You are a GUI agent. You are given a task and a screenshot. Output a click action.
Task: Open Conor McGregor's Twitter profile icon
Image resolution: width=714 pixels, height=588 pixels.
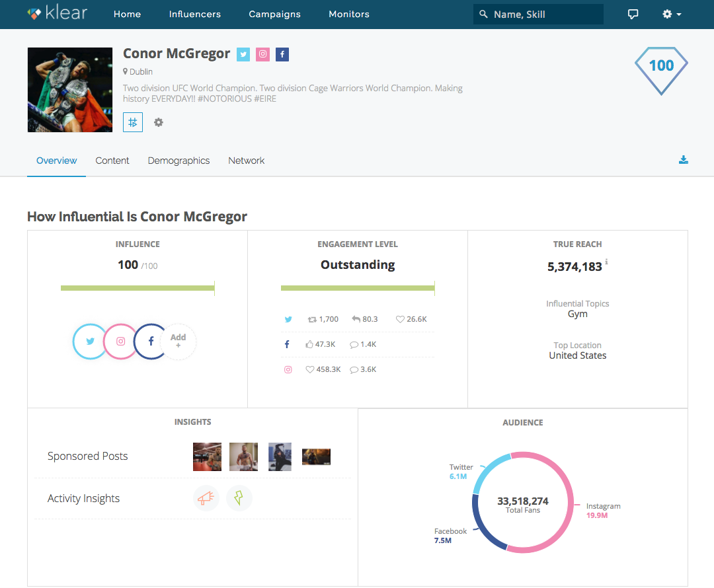click(243, 55)
